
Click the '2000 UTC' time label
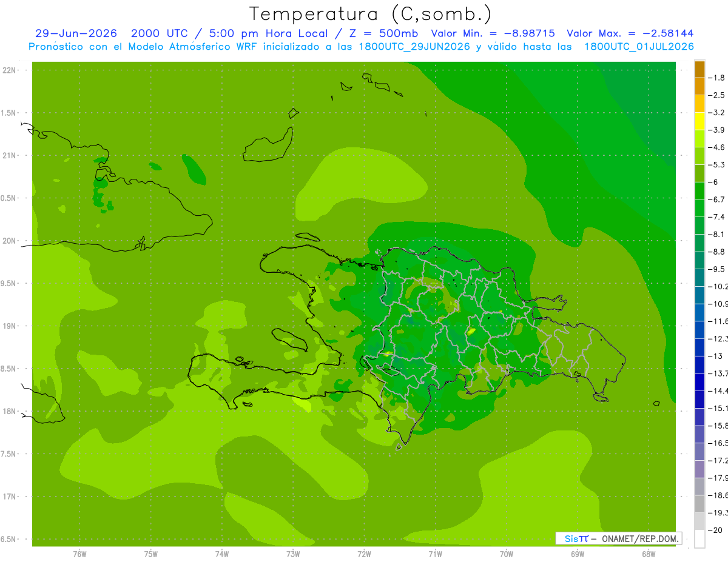[161, 33]
